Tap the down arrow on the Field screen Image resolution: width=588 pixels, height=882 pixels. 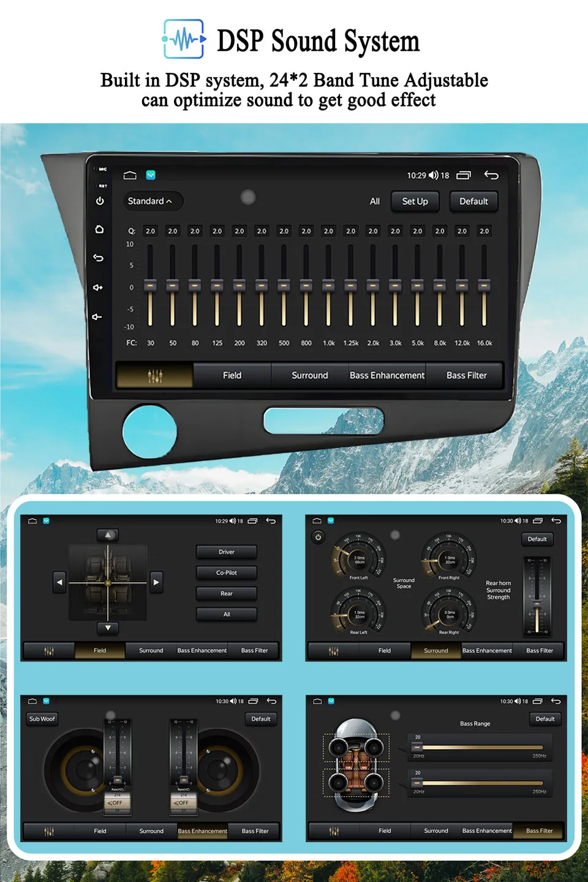(108, 628)
